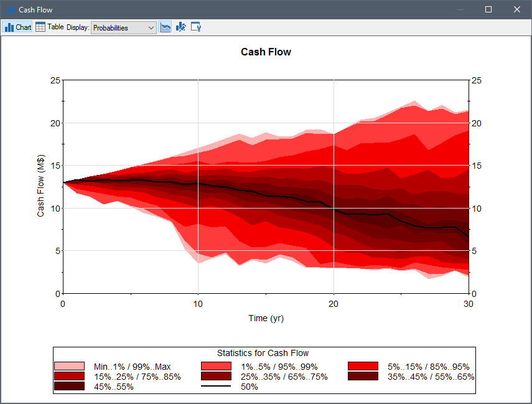Maximize the Cash Flow window
Screen dimensions: 532x404
[488, 10]
